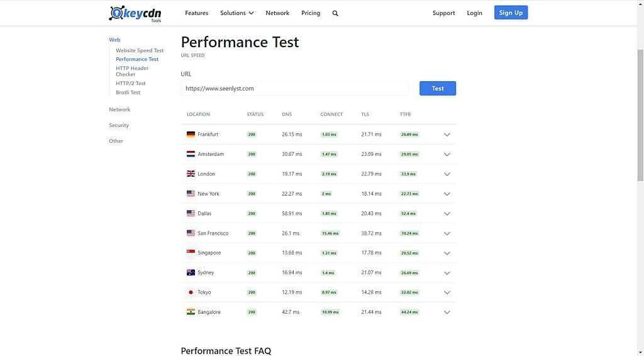Click the KeyCDN logo
This screenshot has width=644, height=356.
pyautogui.click(x=135, y=14)
